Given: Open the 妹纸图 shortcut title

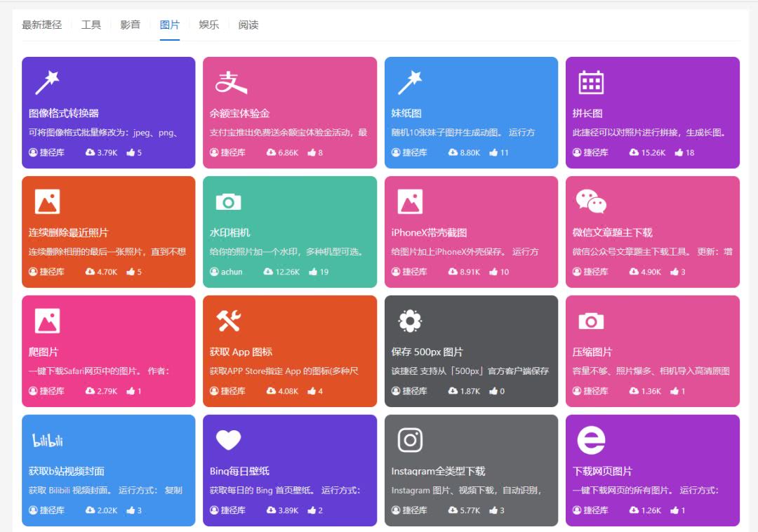Looking at the screenshot, I should tap(406, 114).
